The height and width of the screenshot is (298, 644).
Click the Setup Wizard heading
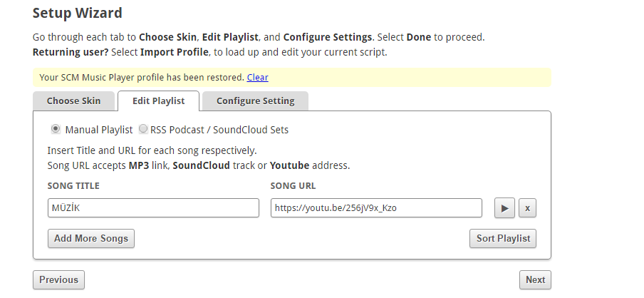coord(78,13)
